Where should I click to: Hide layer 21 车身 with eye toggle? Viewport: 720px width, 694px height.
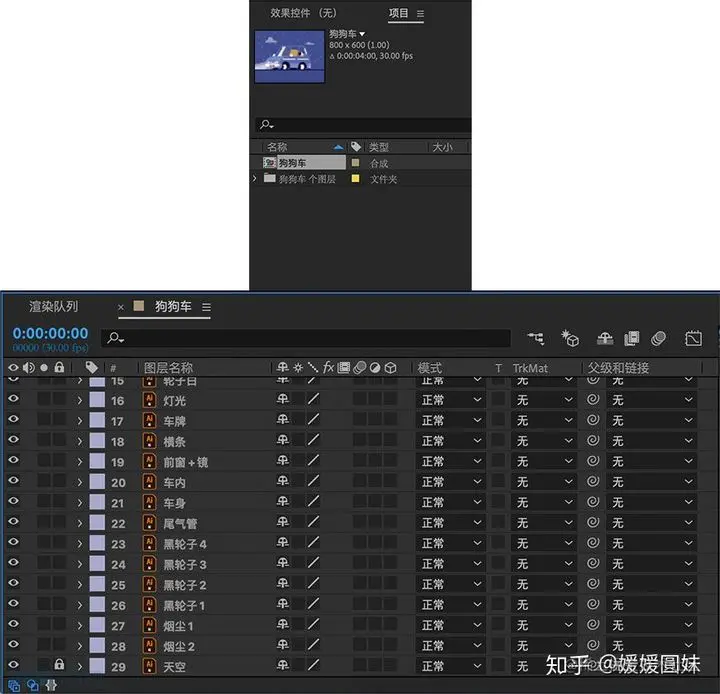click(x=14, y=501)
